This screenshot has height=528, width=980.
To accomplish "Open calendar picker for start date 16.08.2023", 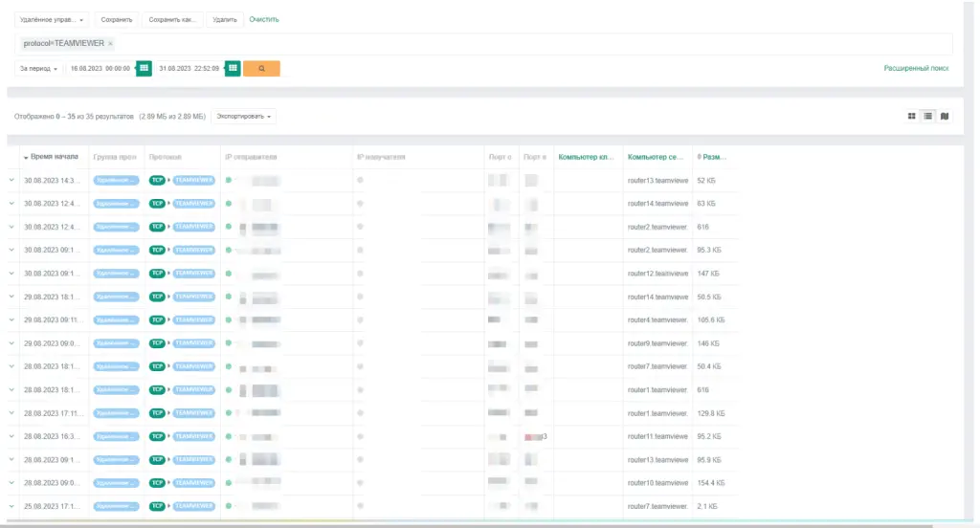I will pyautogui.click(x=144, y=68).
